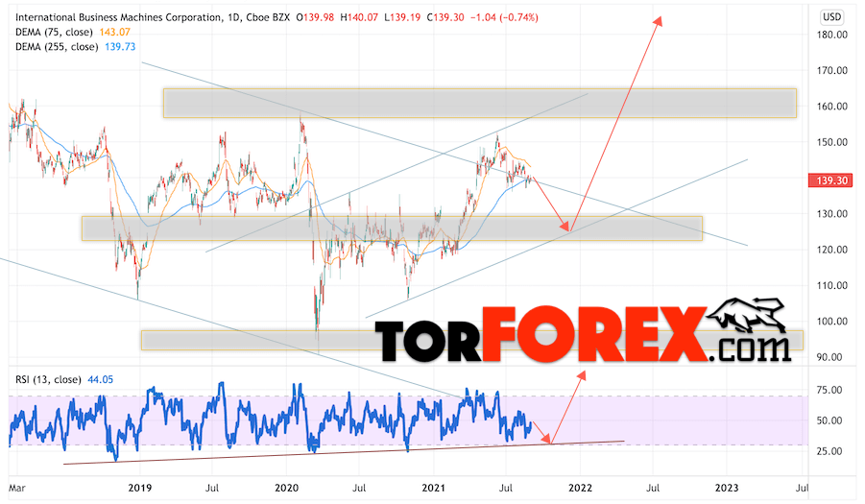Screen dimensions: 865x504
Task: Select the RSI value 44.05
Action: tap(101, 379)
